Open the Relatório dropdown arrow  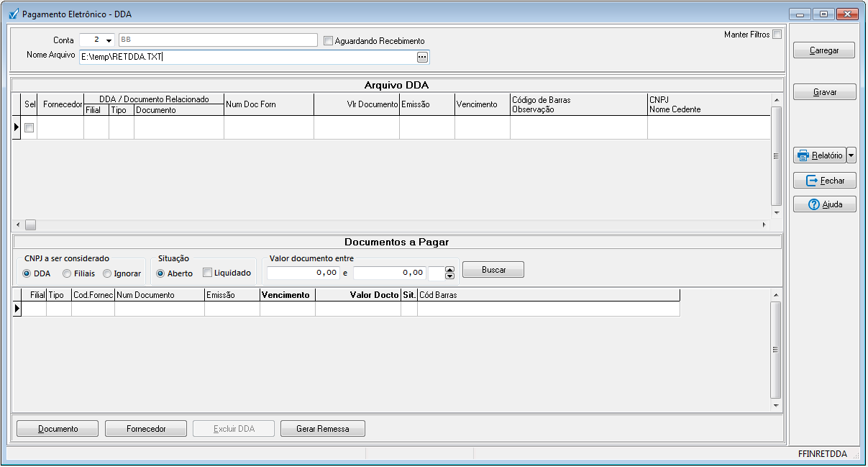point(851,155)
